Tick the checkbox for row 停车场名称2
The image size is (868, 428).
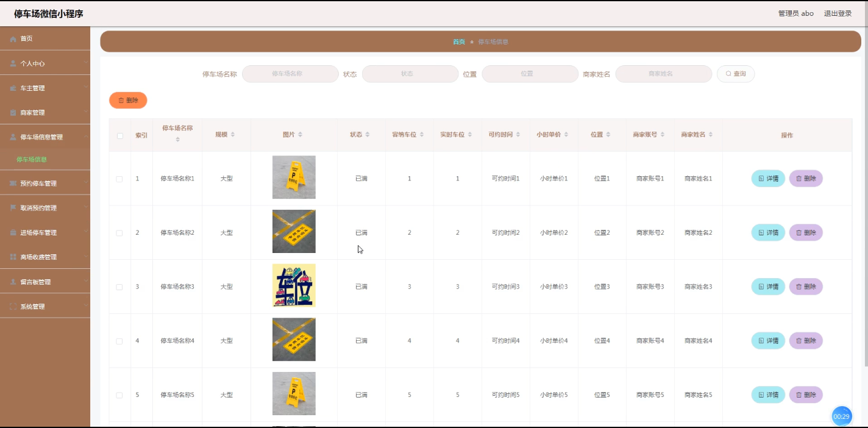pos(119,234)
